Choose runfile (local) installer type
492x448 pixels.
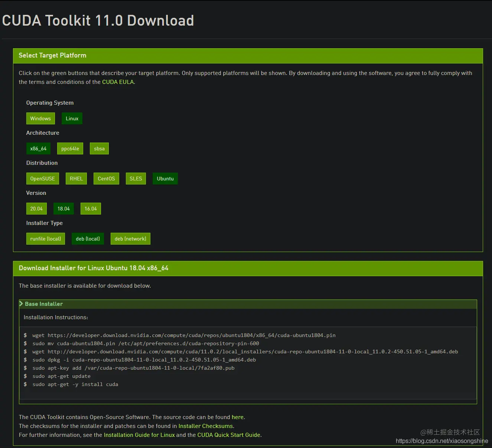point(46,239)
